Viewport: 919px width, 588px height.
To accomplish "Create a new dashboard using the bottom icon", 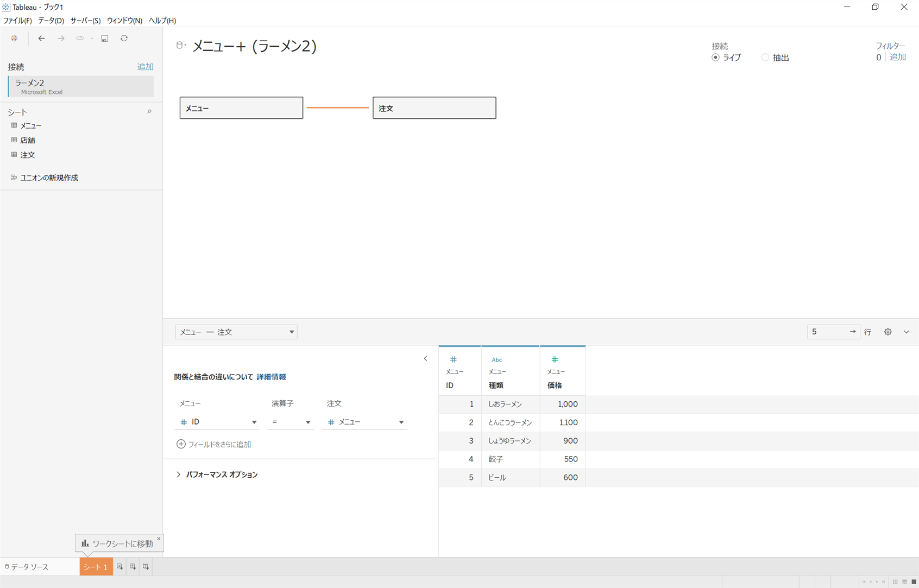I will click(x=133, y=566).
